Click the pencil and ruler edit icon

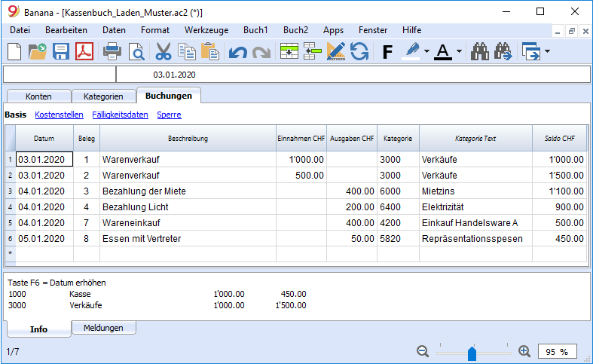coord(336,51)
